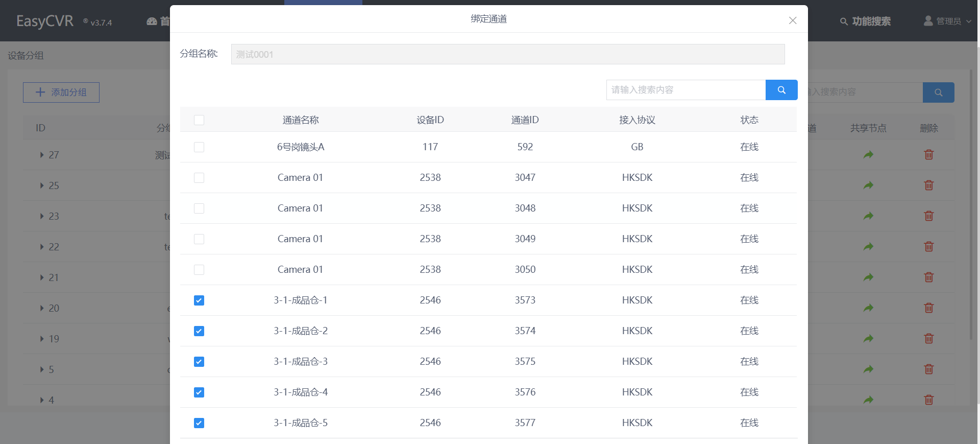Click the share node arrow for group 22
The image size is (980, 444).
click(x=868, y=247)
